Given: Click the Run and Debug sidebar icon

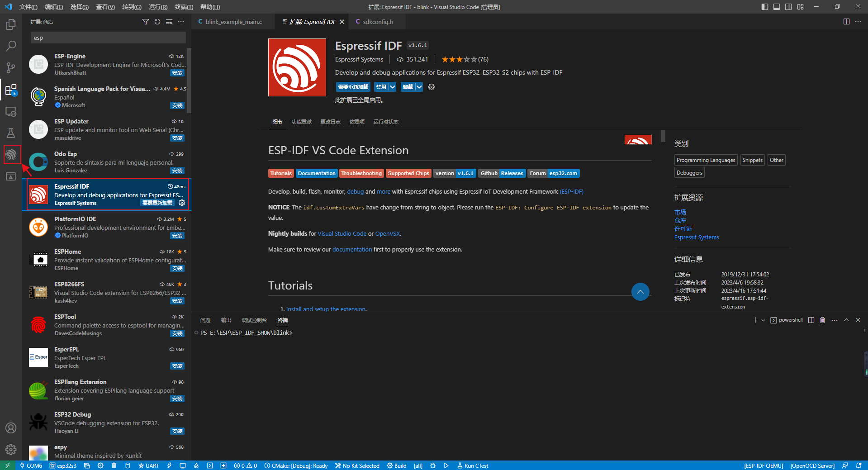Looking at the screenshot, I should pos(11,111).
